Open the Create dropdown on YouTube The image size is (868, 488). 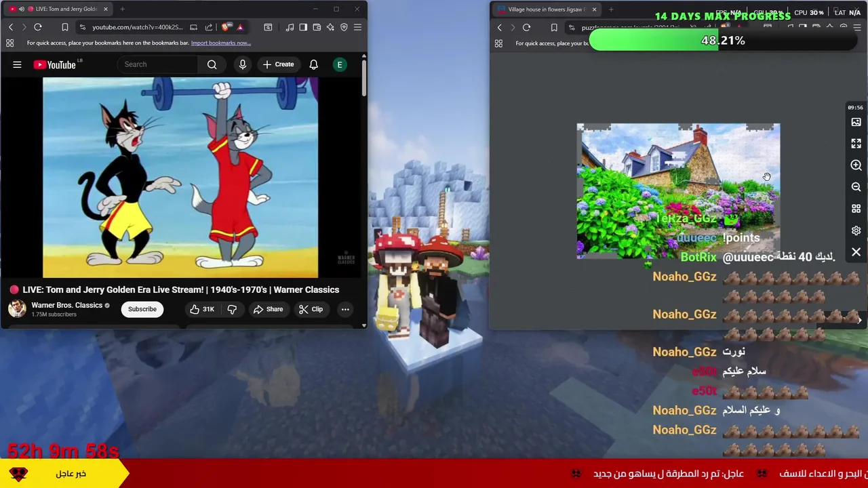click(278, 64)
